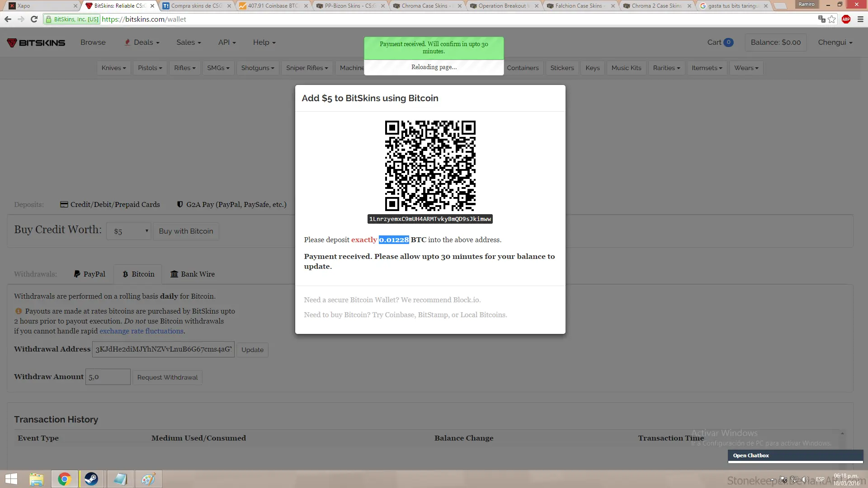Open the Browse page

click(93, 42)
